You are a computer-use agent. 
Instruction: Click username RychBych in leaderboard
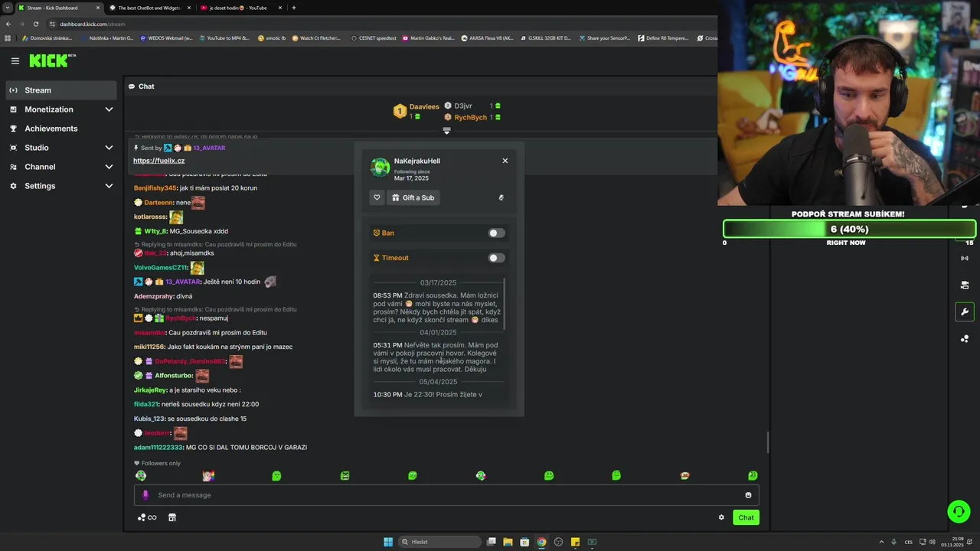pos(470,117)
